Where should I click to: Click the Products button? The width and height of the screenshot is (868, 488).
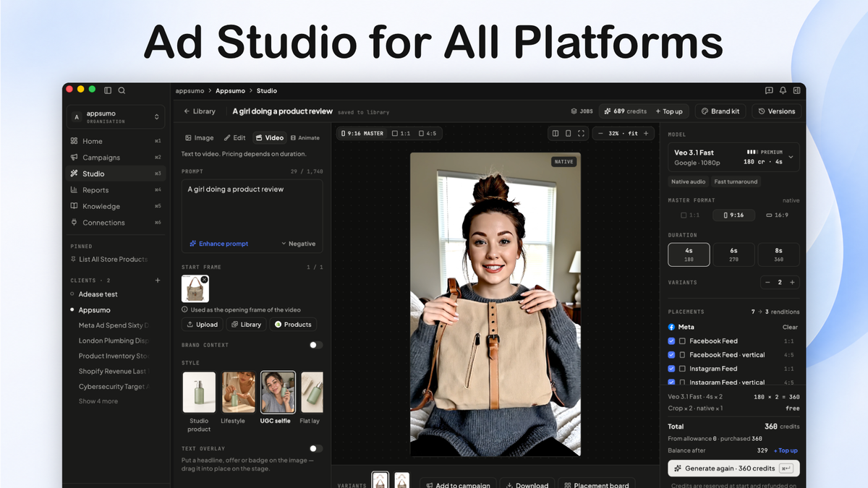[293, 325]
